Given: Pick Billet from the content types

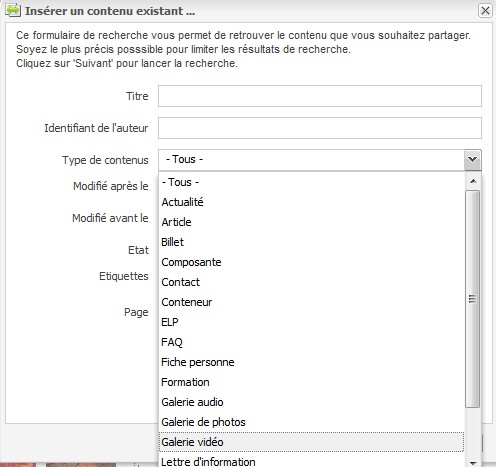Looking at the screenshot, I should click(311, 242).
